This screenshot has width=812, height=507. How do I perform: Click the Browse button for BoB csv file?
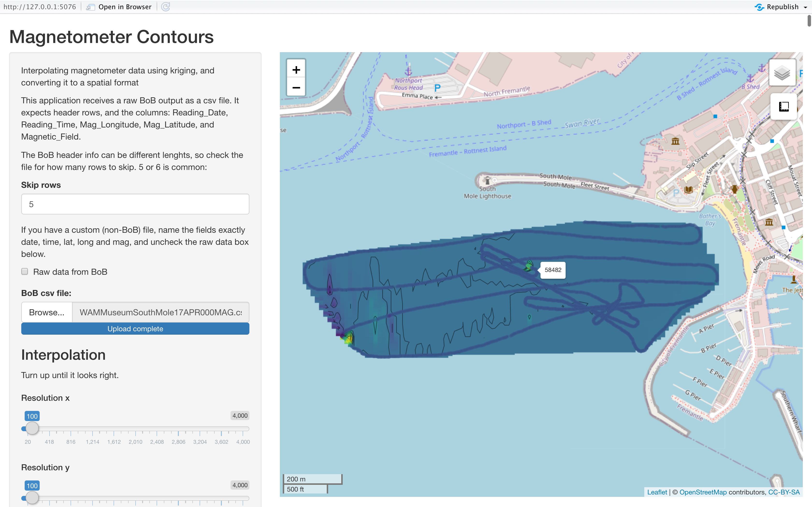click(47, 312)
